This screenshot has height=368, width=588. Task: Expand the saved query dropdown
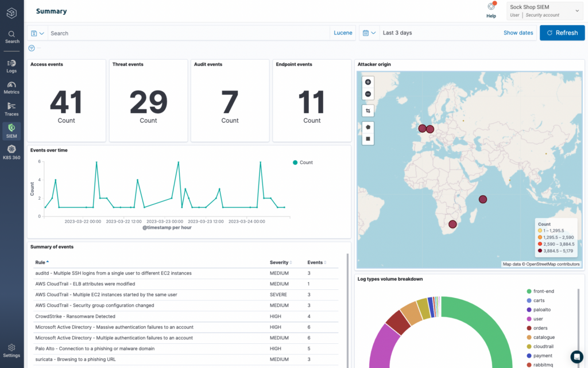[x=37, y=33]
